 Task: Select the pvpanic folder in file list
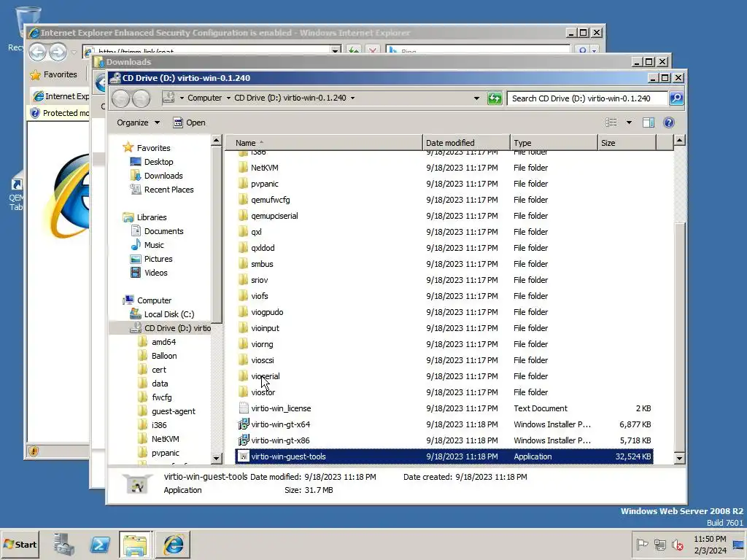(x=264, y=184)
